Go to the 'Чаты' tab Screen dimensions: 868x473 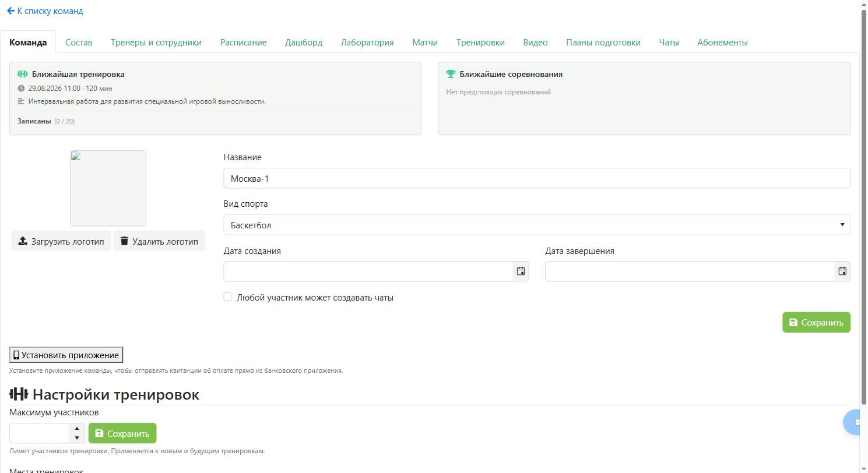(x=669, y=43)
